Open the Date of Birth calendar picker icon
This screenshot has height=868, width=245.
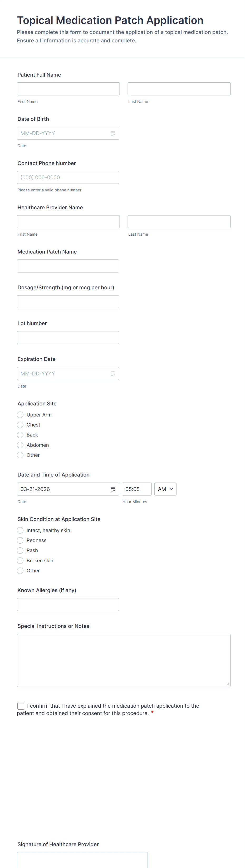pos(113,133)
